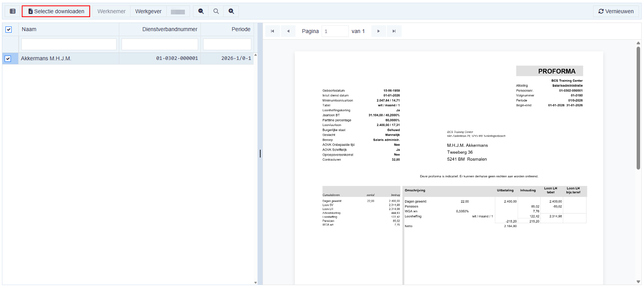
Task: Click preview scrollbar up arrow
Action: (638, 43)
